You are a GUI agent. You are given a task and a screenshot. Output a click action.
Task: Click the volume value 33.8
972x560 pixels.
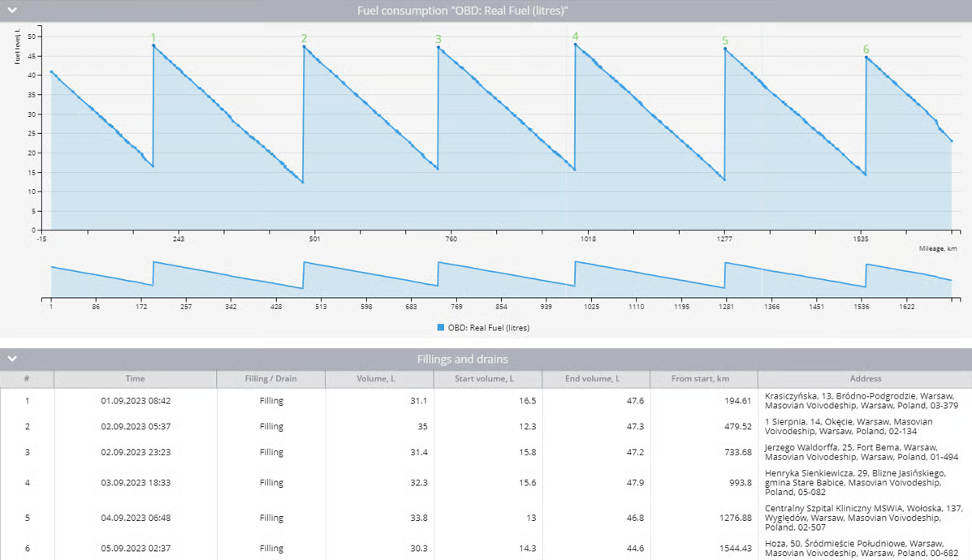(418, 518)
